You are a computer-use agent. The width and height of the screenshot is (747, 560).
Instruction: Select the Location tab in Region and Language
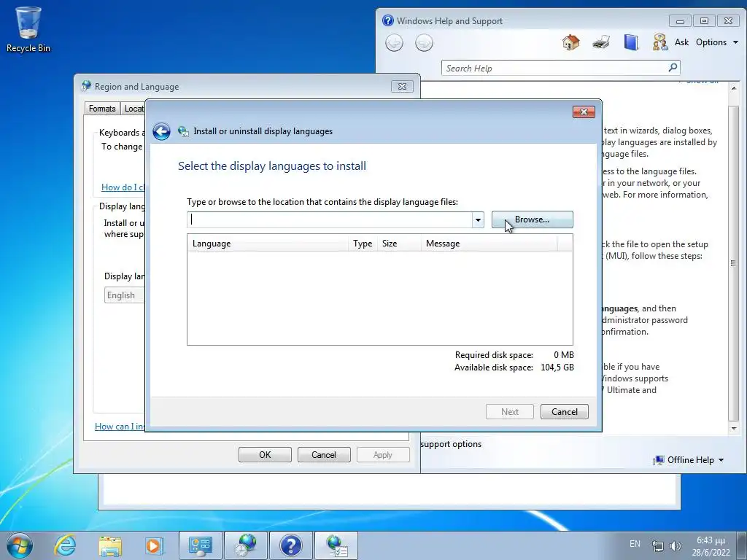pyautogui.click(x=133, y=109)
